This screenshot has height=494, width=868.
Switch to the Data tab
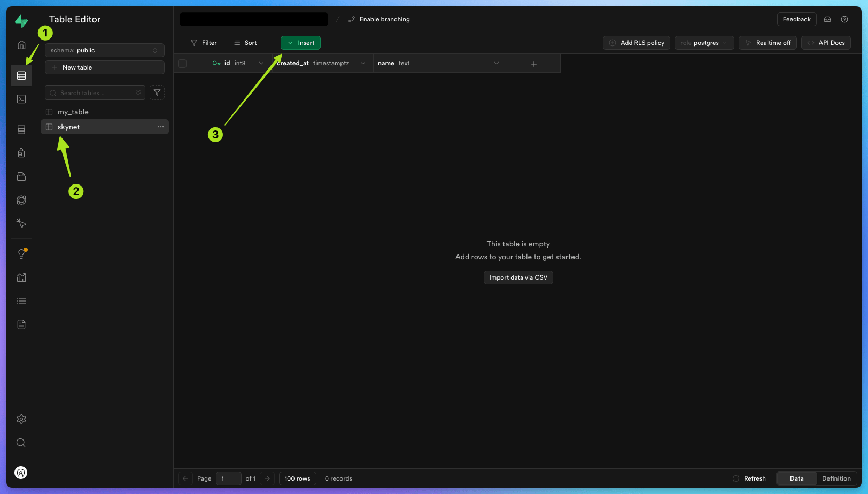click(796, 478)
